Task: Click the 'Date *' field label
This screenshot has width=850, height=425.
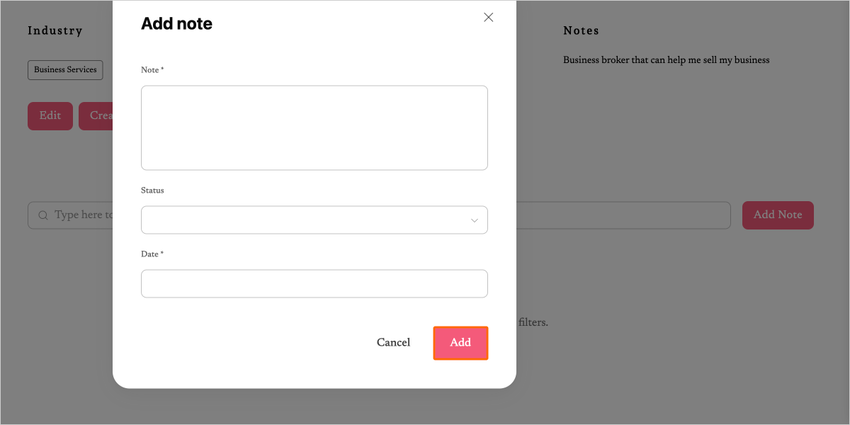Action: tap(152, 254)
